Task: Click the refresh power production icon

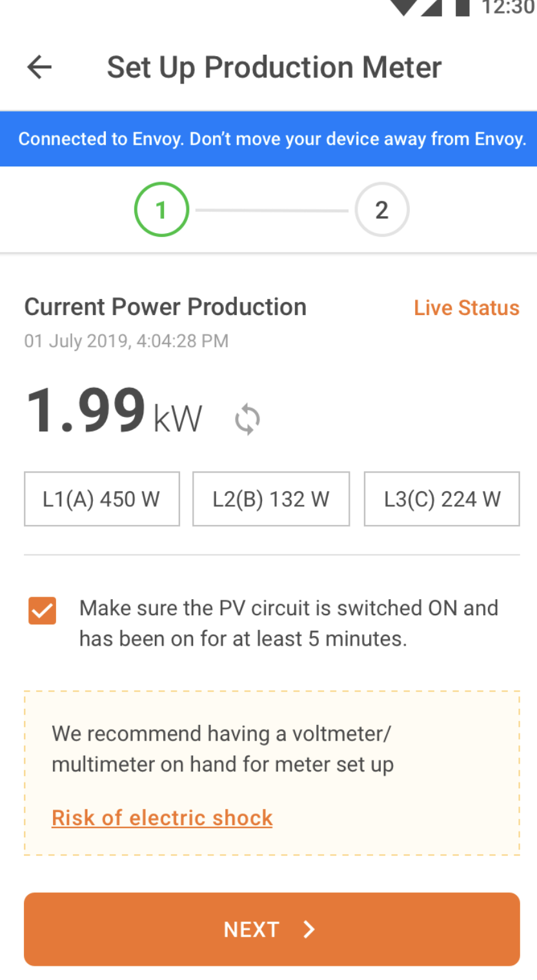Action: point(247,420)
